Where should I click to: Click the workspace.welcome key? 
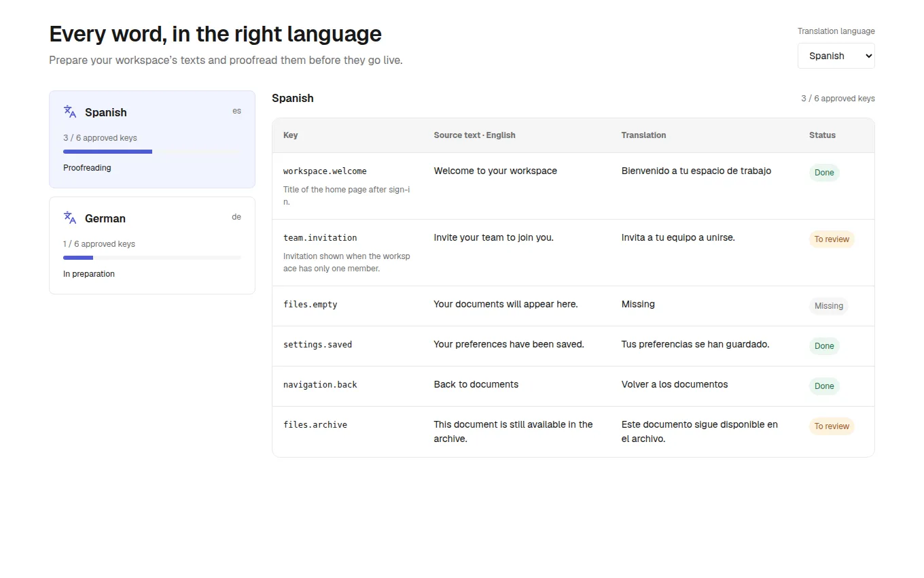pyautogui.click(x=325, y=171)
